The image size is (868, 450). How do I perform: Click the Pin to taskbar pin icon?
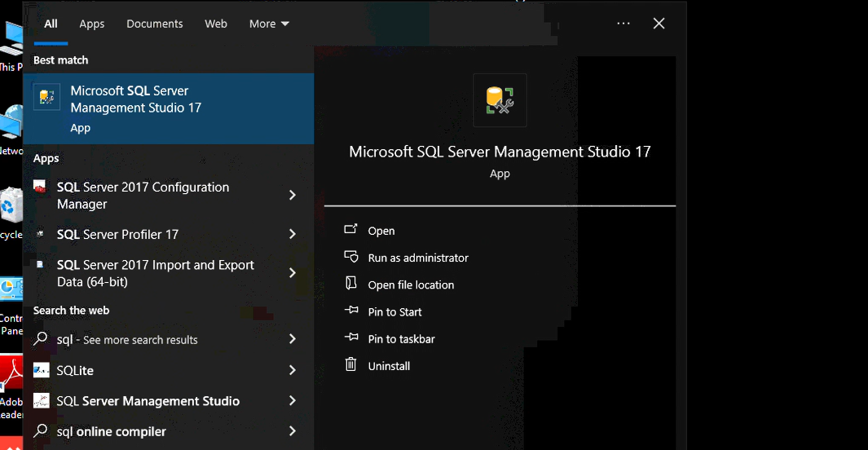[351, 337]
